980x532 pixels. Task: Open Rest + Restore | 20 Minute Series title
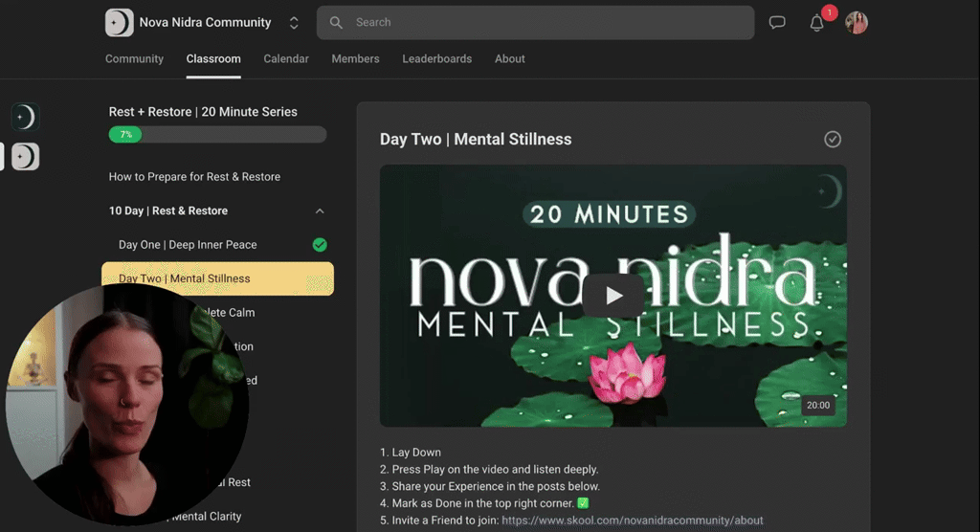[x=203, y=112]
